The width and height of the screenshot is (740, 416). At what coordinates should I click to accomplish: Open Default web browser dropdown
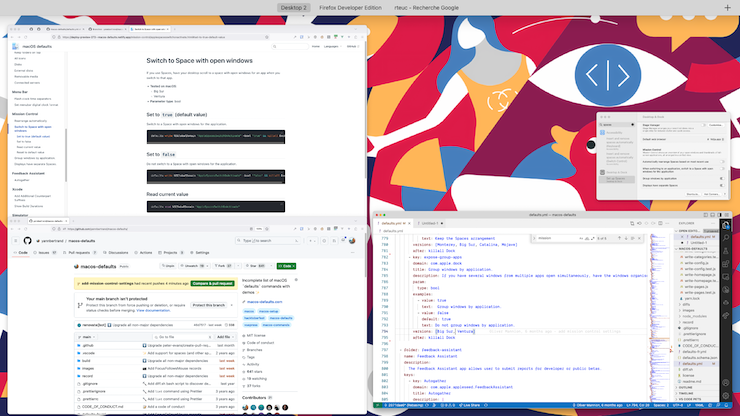[x=715, y=139]
